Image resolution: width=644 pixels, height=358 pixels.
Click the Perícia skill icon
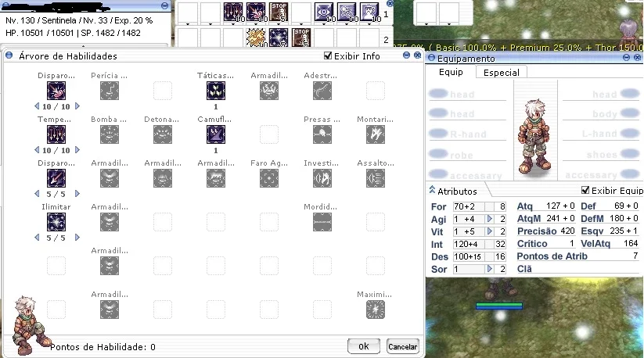(110, 91)
